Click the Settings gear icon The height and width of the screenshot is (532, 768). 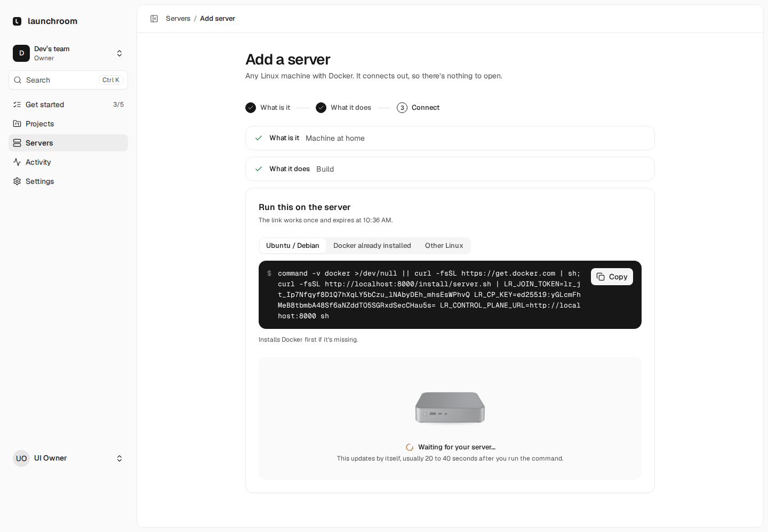point(17,181)
